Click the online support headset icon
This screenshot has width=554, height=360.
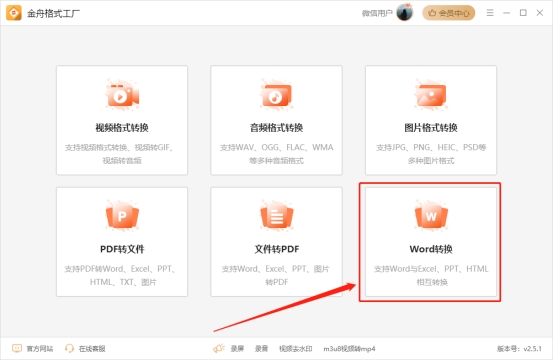(69, 348)
